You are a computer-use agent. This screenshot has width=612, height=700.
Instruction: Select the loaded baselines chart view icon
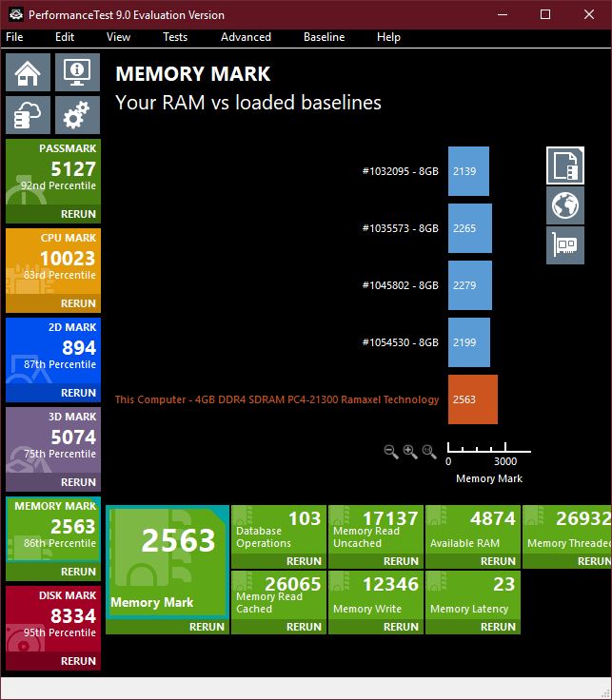pyautogui.click(x=565, y=165)
